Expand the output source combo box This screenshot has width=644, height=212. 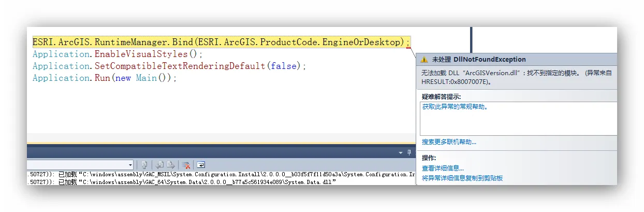tap(130, 165)
